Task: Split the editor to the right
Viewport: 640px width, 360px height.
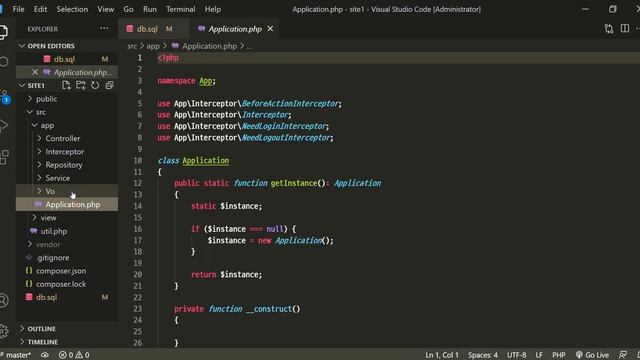Action: [624, 28]
